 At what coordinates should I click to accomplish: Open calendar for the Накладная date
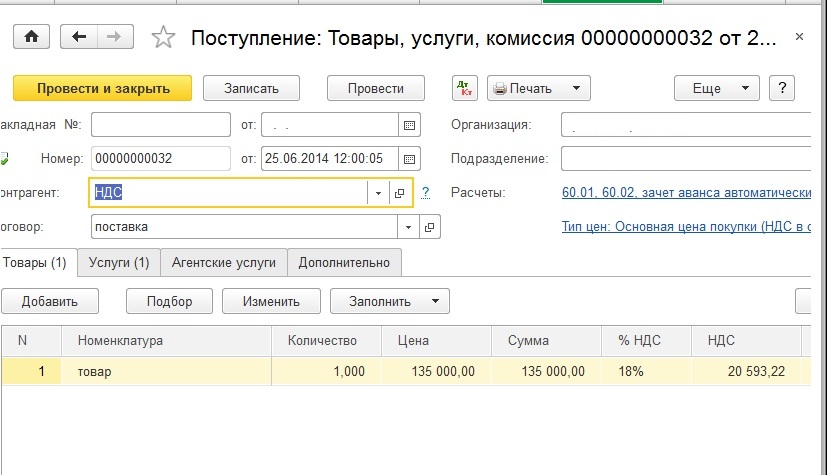pyautogui.click(x=409, y=126)
